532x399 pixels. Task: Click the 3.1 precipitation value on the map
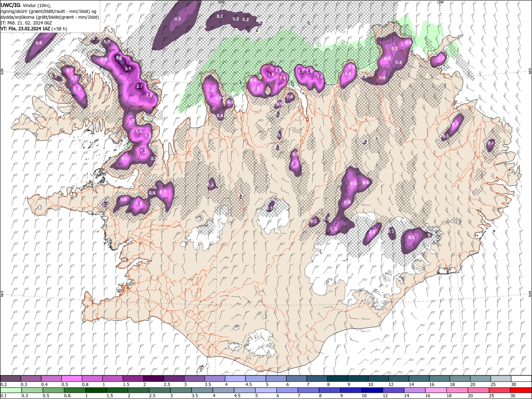pos(128,69)
